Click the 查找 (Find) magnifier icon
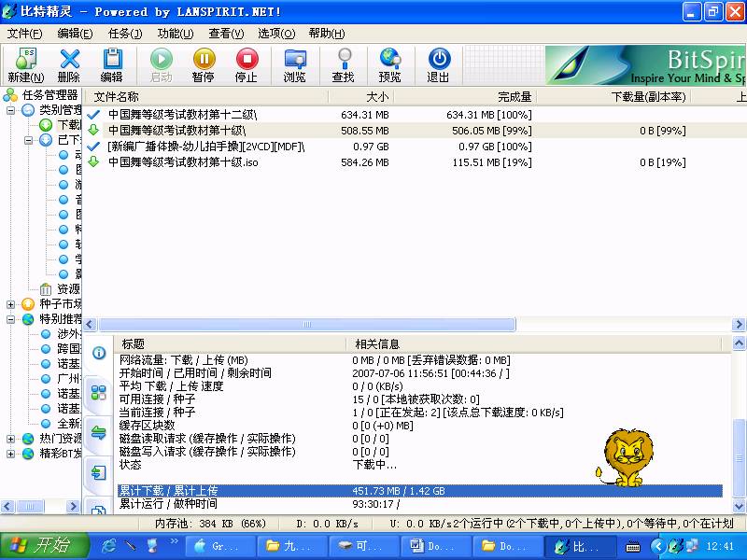Screen dimensions: 747x560 [344, 60]
